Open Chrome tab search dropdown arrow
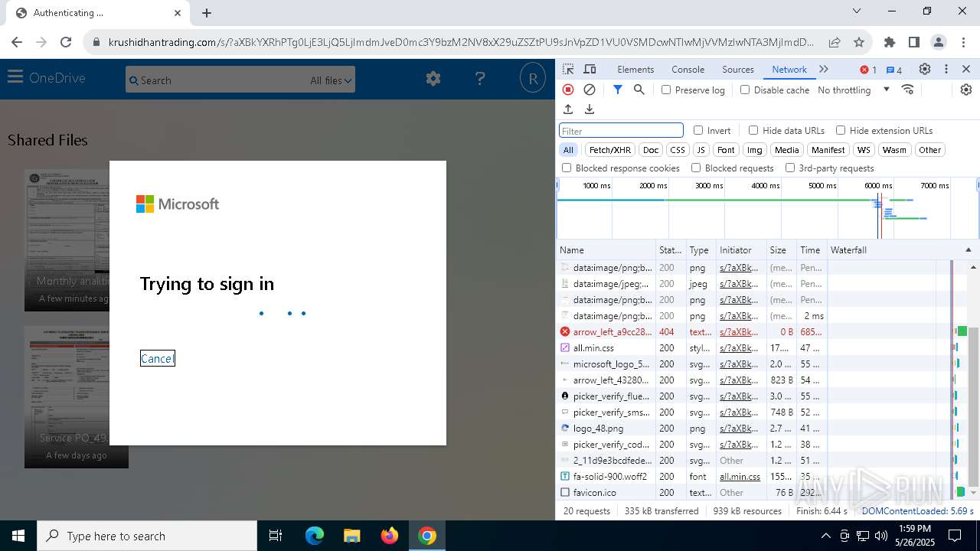Image resolution: width=980 pixels, height=551 pixels. coord(857,11)
